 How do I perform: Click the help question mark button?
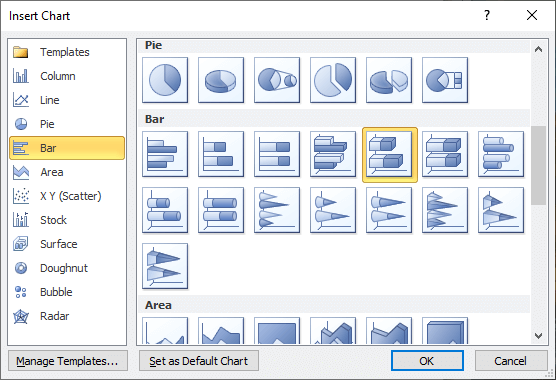point(487,15)
